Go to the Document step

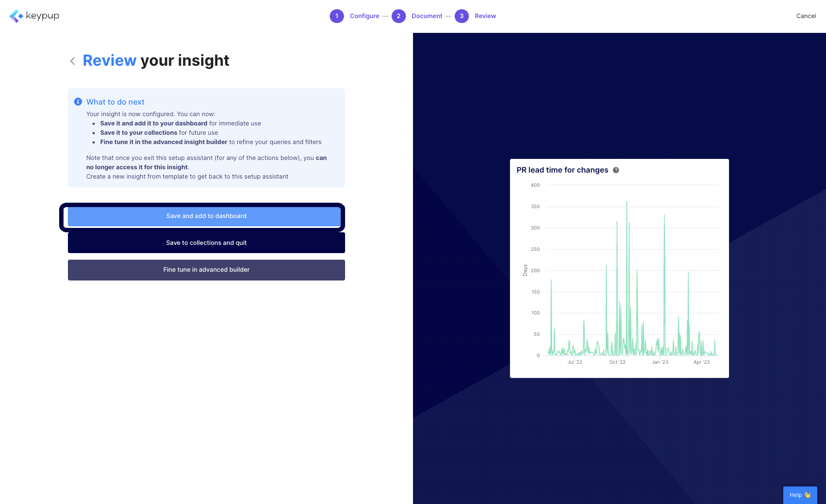pos(427,16)
